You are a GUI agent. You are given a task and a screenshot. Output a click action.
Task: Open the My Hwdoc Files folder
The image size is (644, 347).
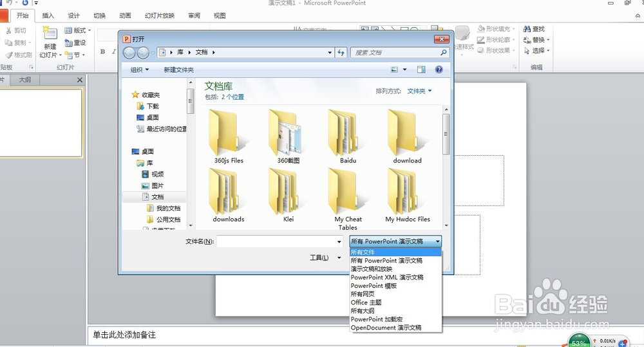pos(408,196)
